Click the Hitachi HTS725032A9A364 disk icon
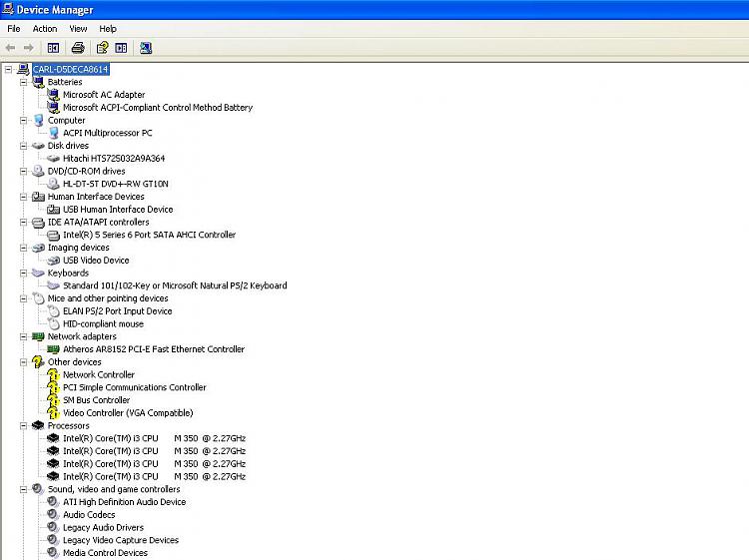The height and width of the screenshot is (560, 749). (54, 159)
